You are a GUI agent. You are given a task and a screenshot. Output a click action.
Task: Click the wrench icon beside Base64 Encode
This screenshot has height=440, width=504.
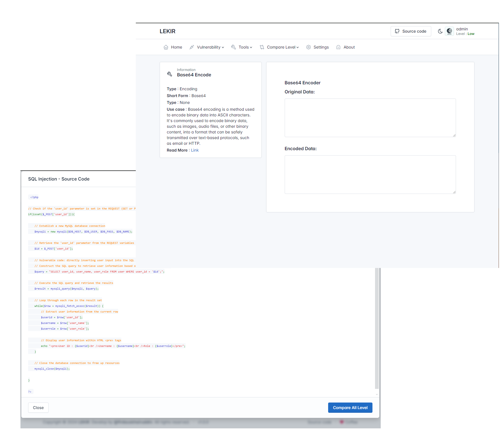click(x=170, y=74)
